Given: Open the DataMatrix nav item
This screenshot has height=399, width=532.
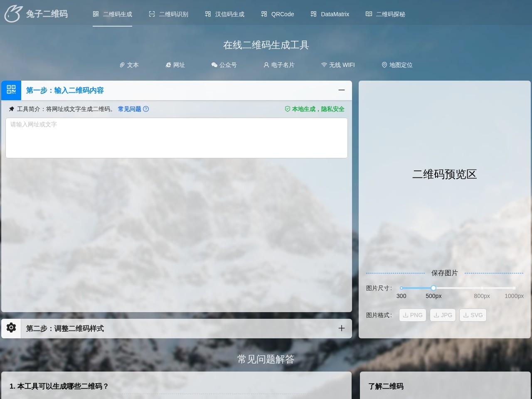Looking at the screenshot, I should [x=330, y=14].
